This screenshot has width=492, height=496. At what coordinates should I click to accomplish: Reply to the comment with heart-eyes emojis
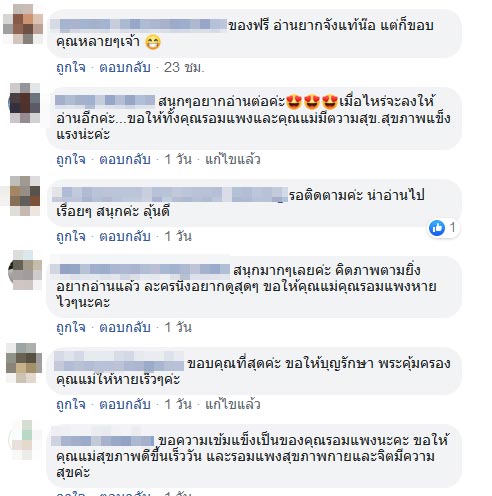[125, 160]
